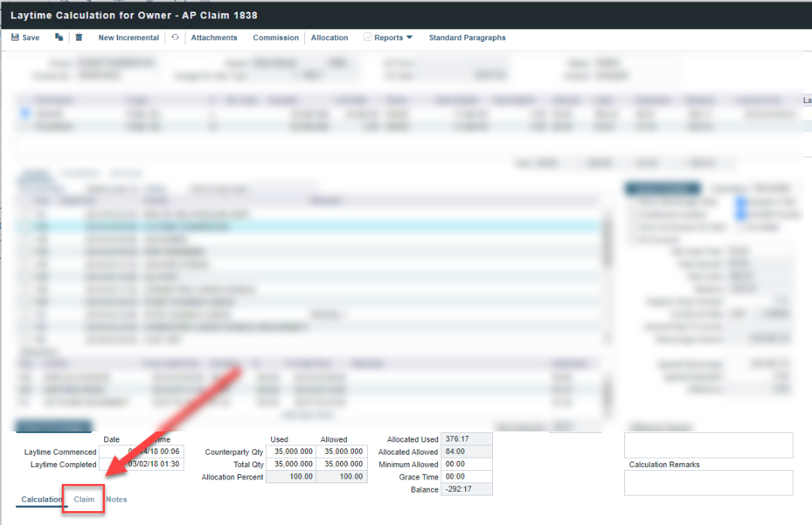
Task: Click the Grace Time field
Action: tap(467, 476)
